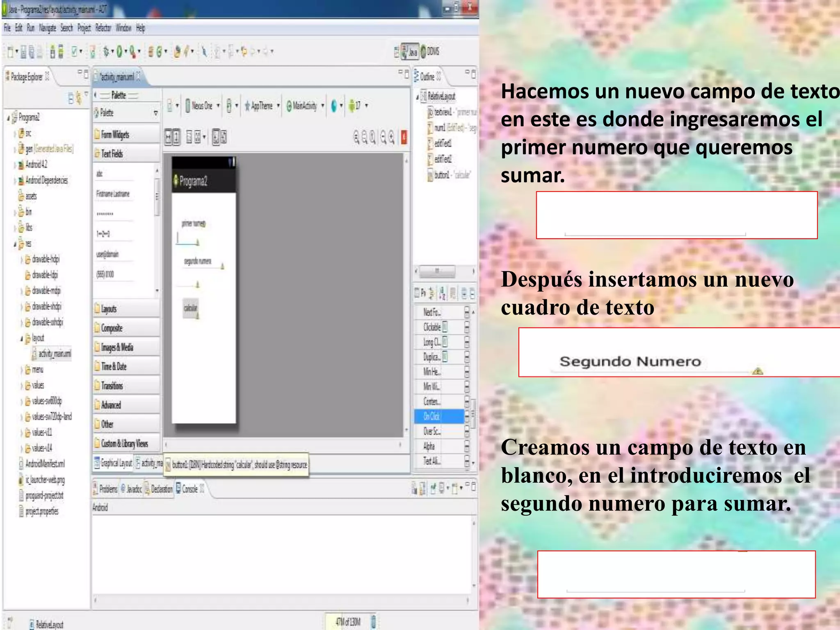Open the File menu
The image size is (840, 630).
[x=7, y=28]
